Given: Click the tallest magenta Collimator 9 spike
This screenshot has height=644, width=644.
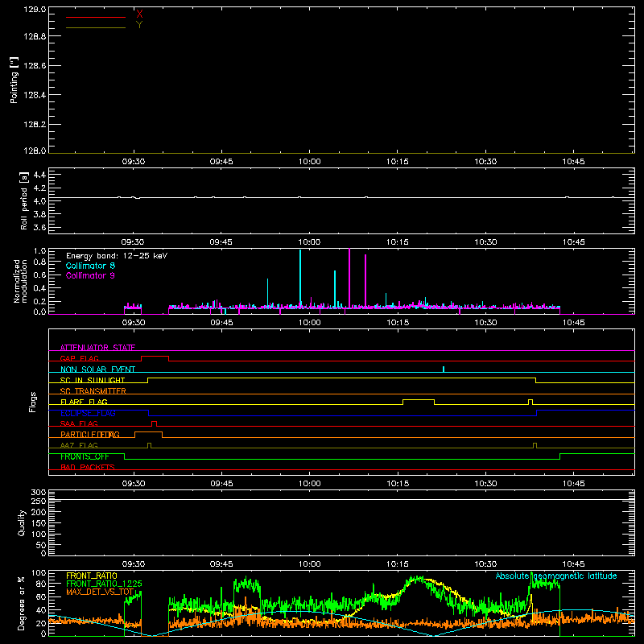Looking at the screenshot, I should 349,278.
